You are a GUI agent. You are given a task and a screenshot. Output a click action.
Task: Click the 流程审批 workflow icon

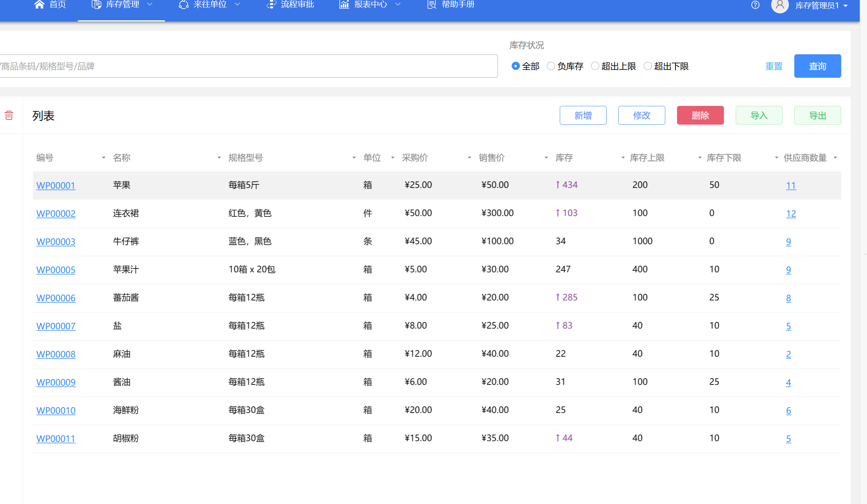coord(271,4)
